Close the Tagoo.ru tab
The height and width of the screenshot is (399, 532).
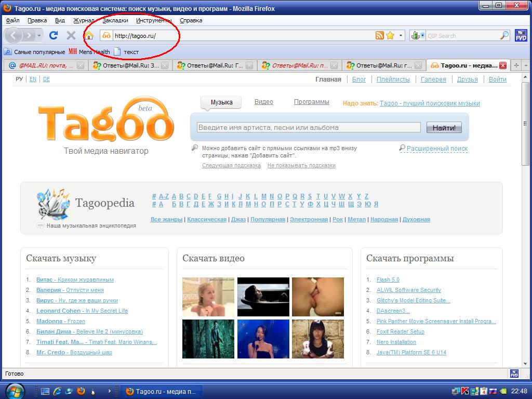point(503,65)
